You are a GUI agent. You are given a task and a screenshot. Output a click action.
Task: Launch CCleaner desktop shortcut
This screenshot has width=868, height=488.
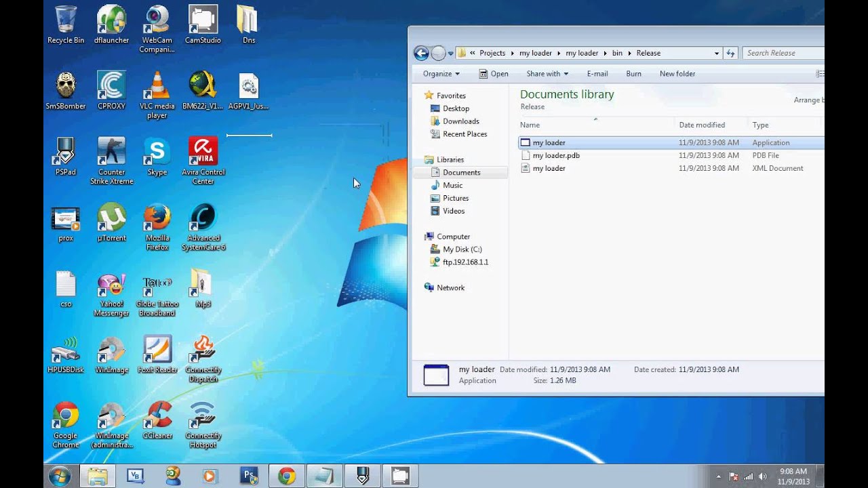157,420
